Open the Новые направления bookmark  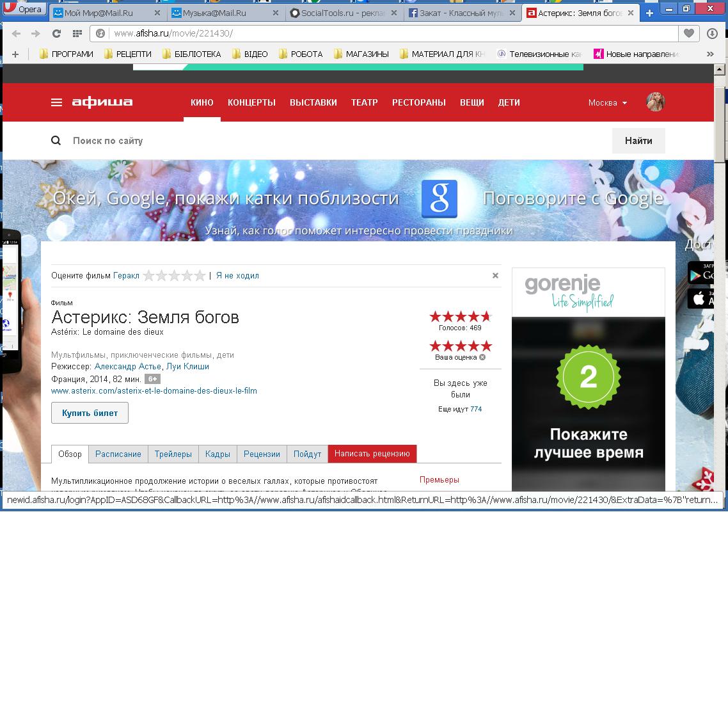(x=637, y=54)
